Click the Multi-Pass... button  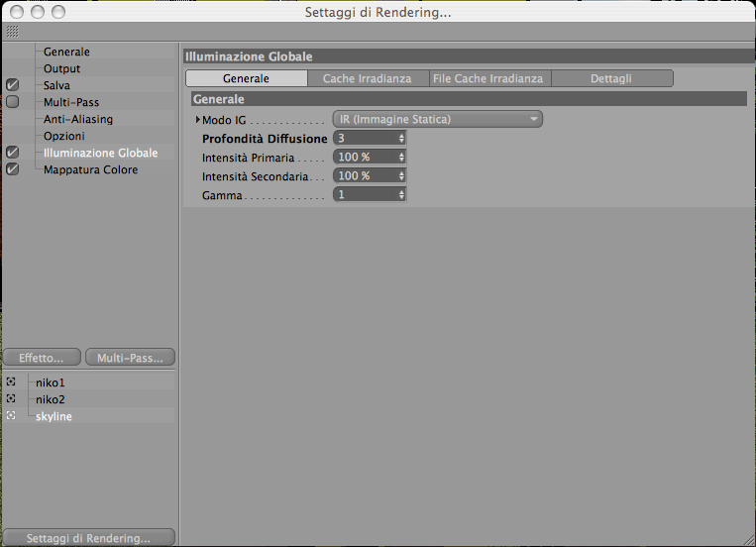tap(130, 358)
